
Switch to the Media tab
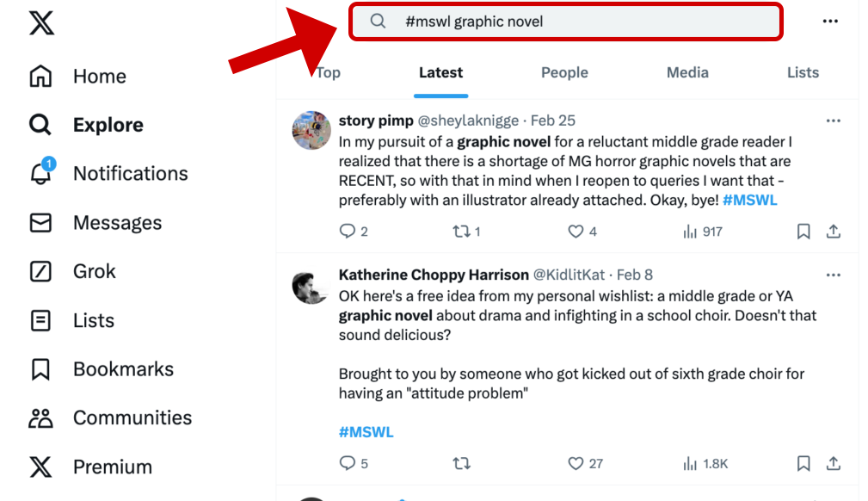(x=687, y=73)
